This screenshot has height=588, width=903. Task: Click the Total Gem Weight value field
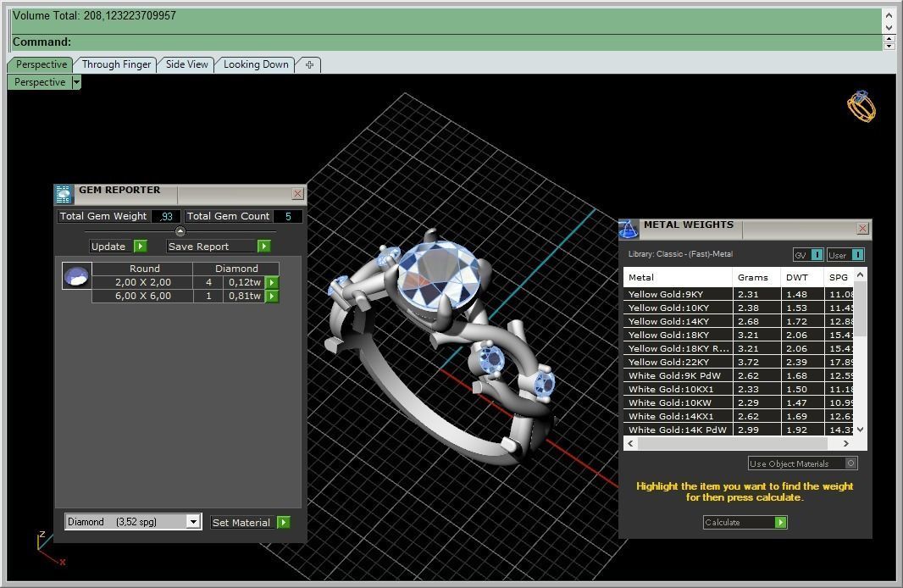[x=166, y=217]
